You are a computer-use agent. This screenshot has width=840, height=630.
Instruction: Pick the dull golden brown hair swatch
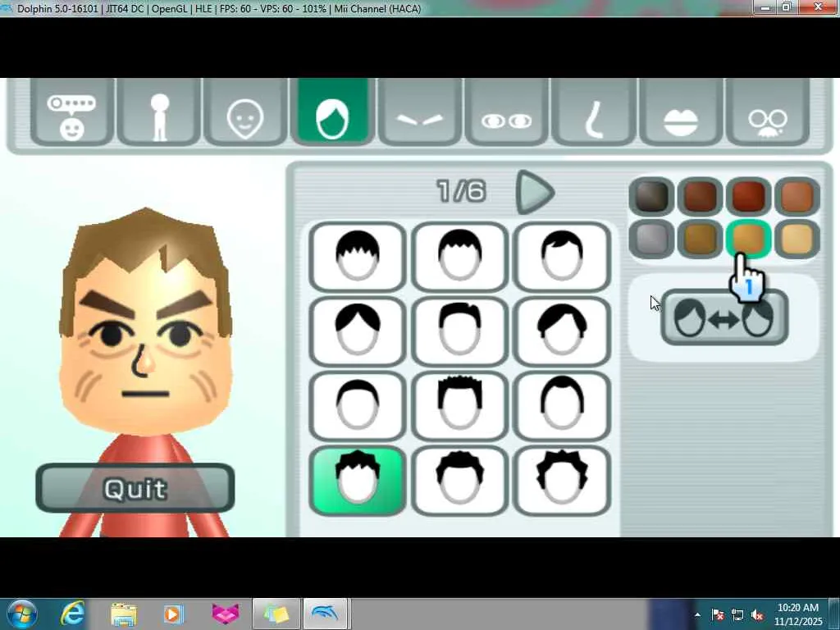click(700, 239)
